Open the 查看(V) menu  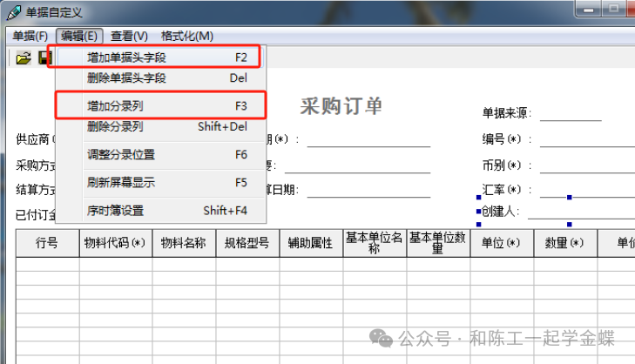tap(129, 36)
